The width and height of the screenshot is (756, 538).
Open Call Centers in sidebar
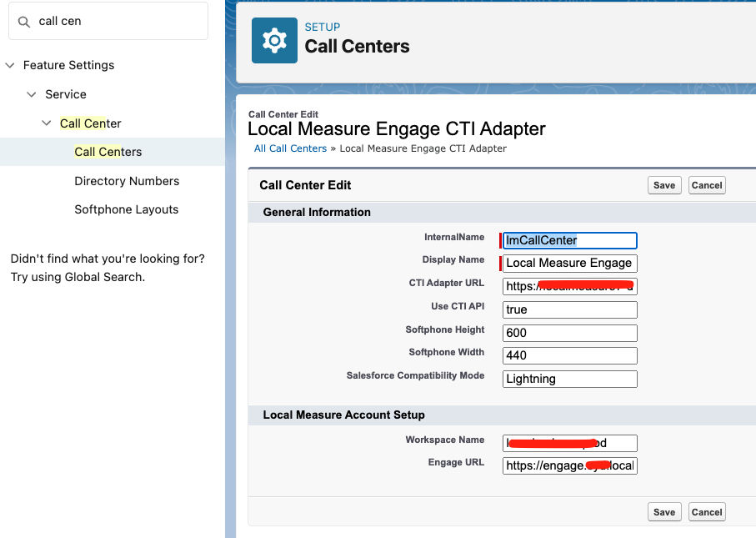coord(108,152)
